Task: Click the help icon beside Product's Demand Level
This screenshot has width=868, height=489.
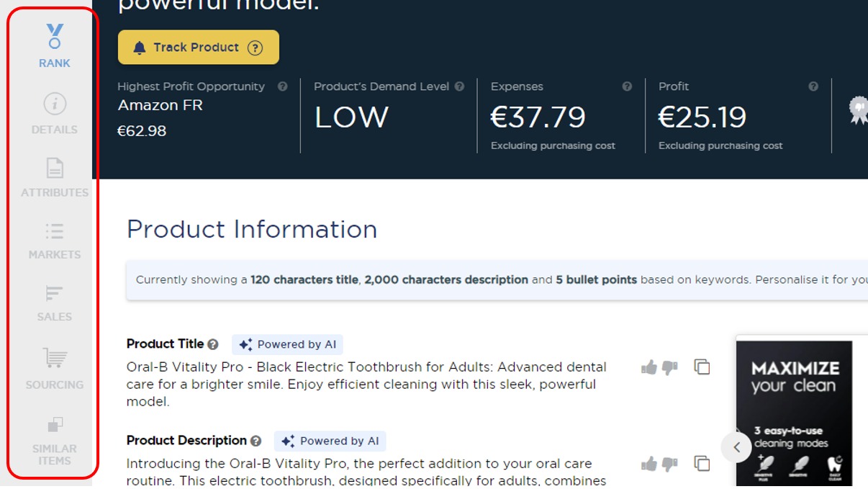Action: pos(461,86)
